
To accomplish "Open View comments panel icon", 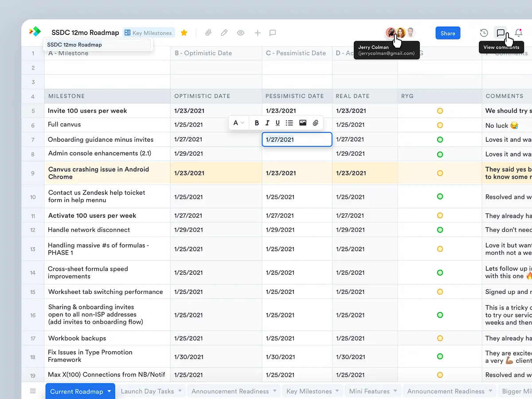I will tap(501, 33).
